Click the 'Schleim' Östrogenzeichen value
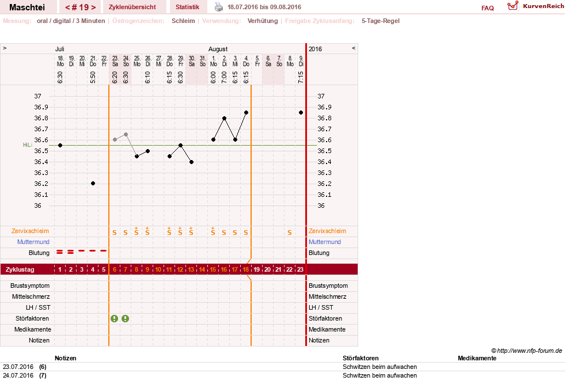The image size is (565, 392). tap(183, 21)
